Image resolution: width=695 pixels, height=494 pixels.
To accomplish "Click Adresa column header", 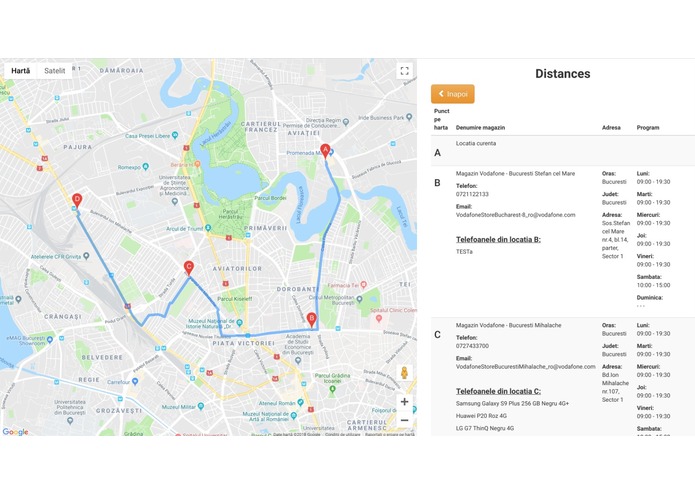I will click(611, 128).
